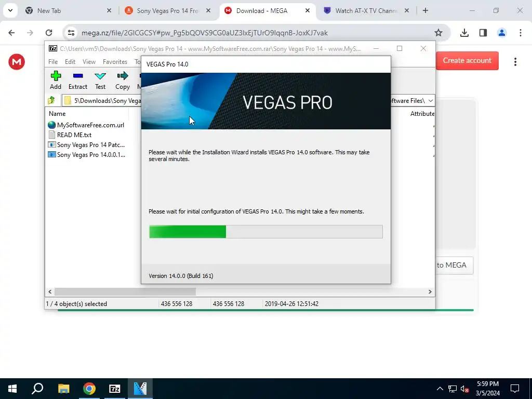Click the partially hidden 'to MEGA' button
The width and height of the screenshot is (532, 399).
454,265
